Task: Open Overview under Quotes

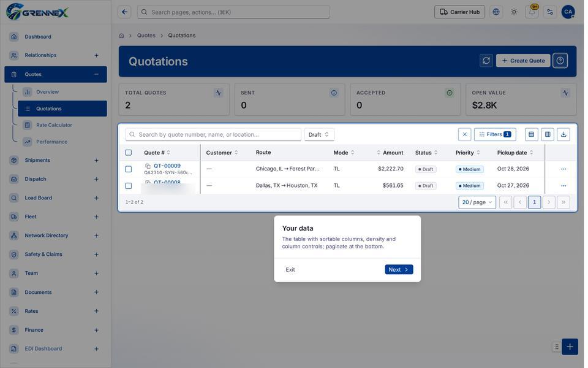Action: [x=62, y=92]
